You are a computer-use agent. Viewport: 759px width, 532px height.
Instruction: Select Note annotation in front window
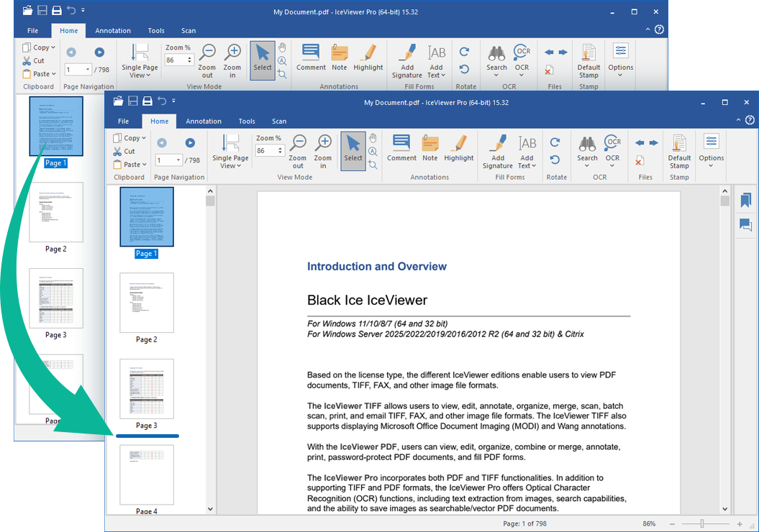click(430, 147)
